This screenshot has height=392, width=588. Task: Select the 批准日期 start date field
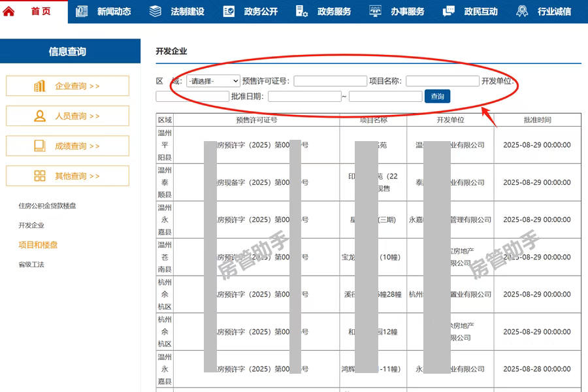pyautogui.click(x=304, y=97)
